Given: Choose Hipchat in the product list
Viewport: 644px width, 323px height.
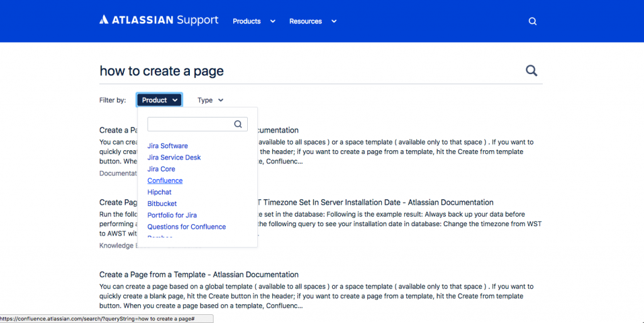Looking at the screenshot, I should (x=159, y=192).
